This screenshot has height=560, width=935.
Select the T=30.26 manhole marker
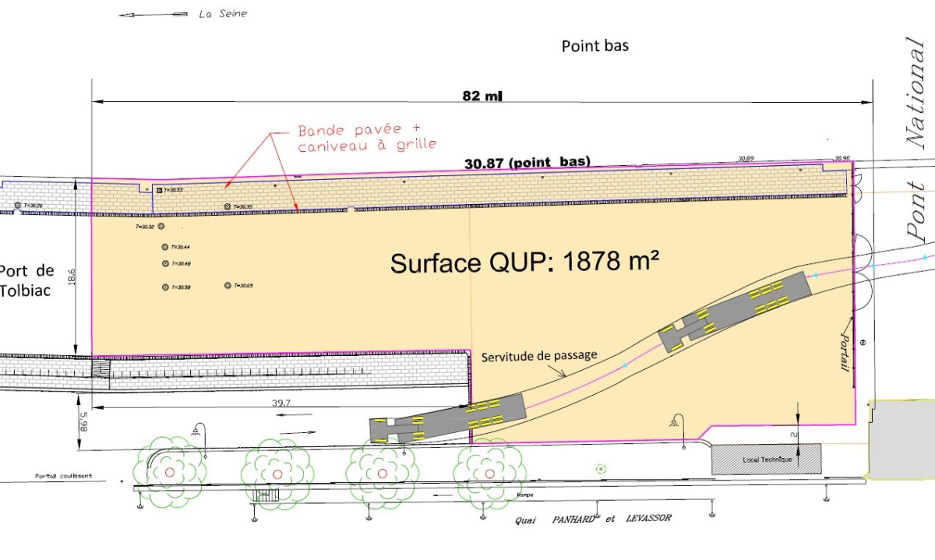click(x=18, y=206)
